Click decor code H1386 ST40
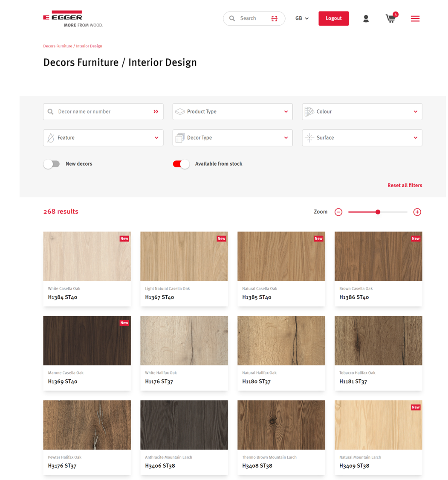The width and height of the screenshot is (448, 480). click(354, 297)
